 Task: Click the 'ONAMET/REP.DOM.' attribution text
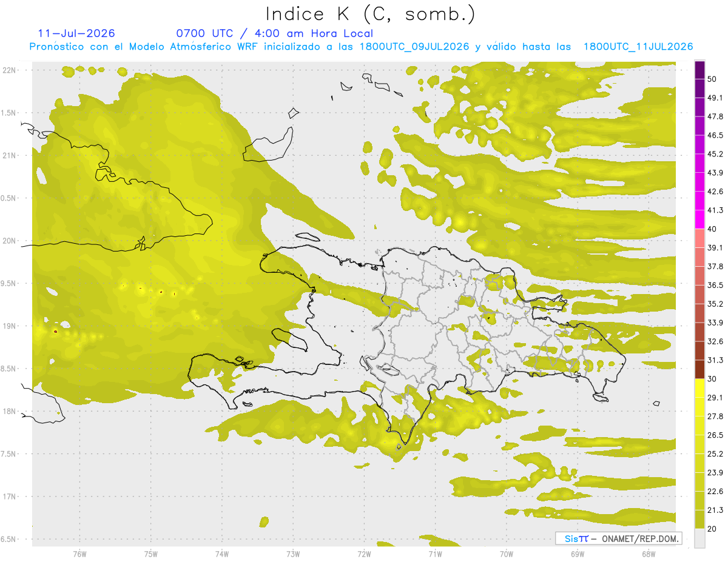[639, 538]
